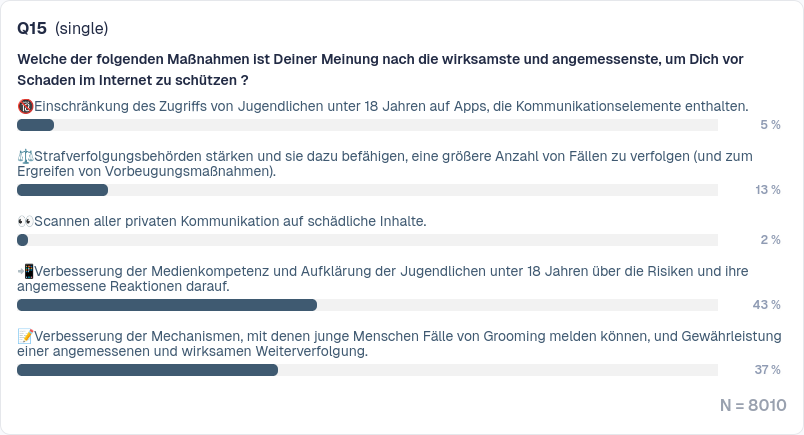Click the N = 8010 sample size
Viewport: 804px width, 435px height.
[x=753, y=405]
